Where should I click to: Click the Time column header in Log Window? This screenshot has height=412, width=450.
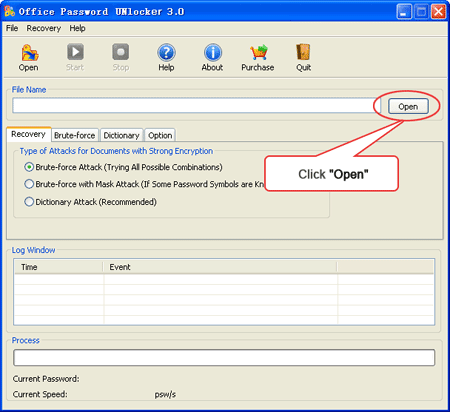click(x=59, y=267)
